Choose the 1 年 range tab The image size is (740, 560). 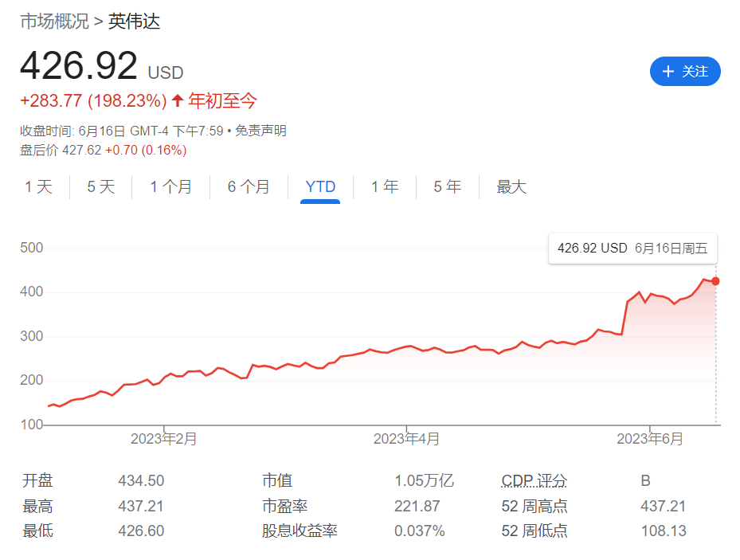(385, 187)
